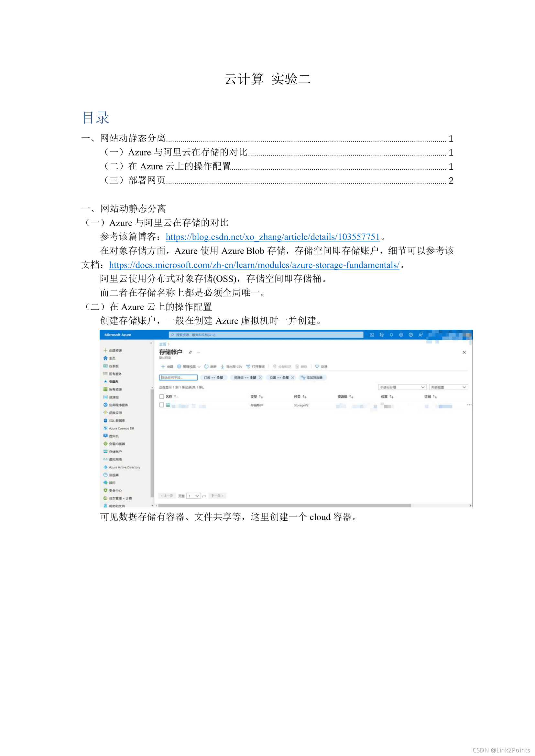The height and width of the screenshot is (756, 535).
Task: Click the horizontal scrollbar under the Azure table
Action: pos(284,506)
